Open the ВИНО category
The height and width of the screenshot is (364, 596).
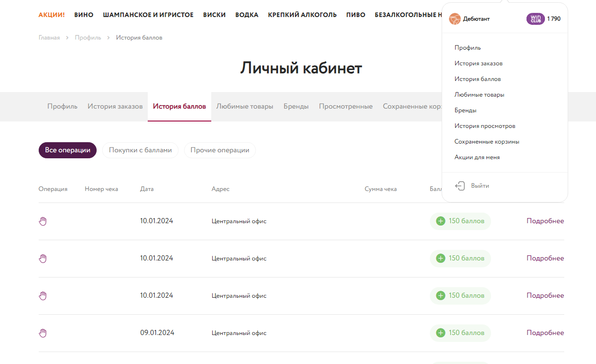(84, 15)
